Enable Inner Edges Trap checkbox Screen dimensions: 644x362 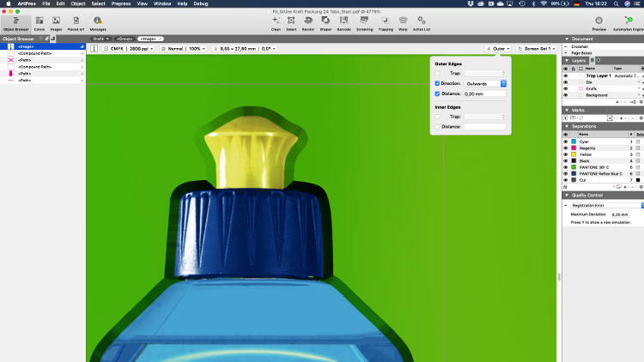437,117
